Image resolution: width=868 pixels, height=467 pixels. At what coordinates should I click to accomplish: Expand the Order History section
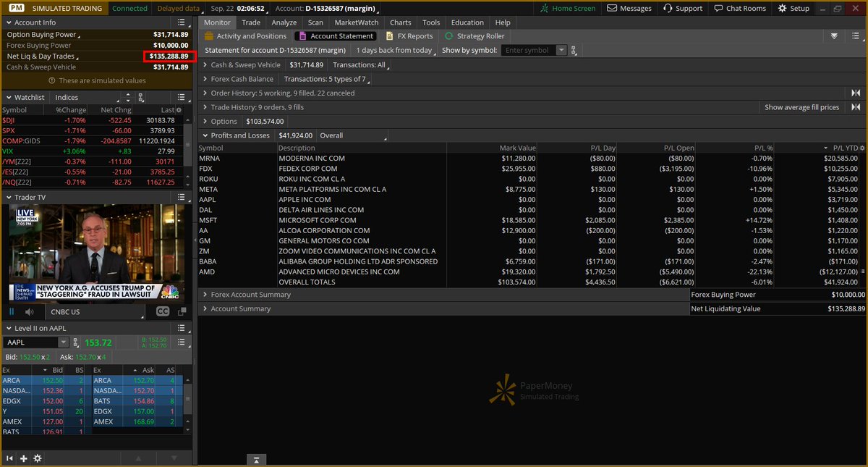pos(205,93)
